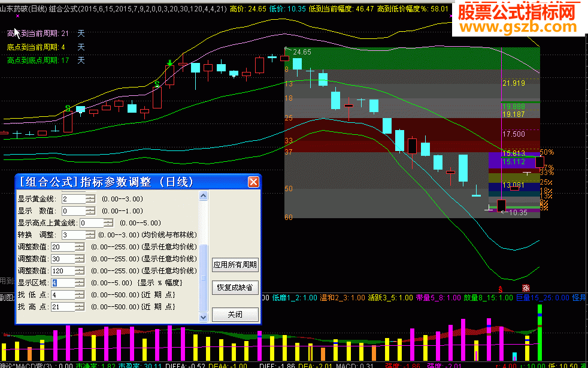Click the 10.35 low price label on chart
This screenshot has height=368, width=588.
(x=517, y=213)
